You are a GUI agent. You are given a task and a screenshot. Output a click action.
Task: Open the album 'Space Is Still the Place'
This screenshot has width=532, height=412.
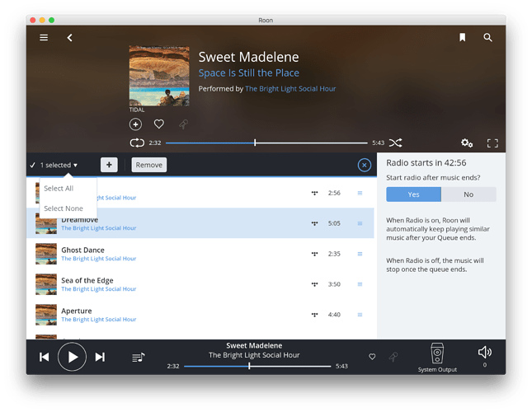[249, 73]
